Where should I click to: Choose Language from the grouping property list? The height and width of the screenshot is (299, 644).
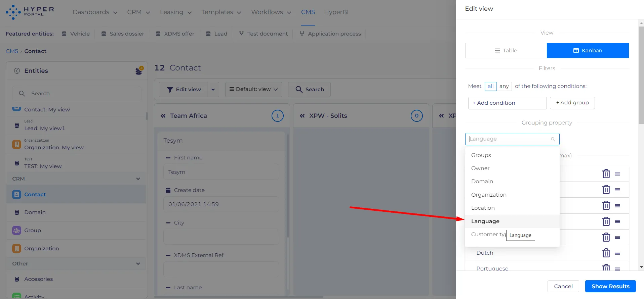point(512,221)
